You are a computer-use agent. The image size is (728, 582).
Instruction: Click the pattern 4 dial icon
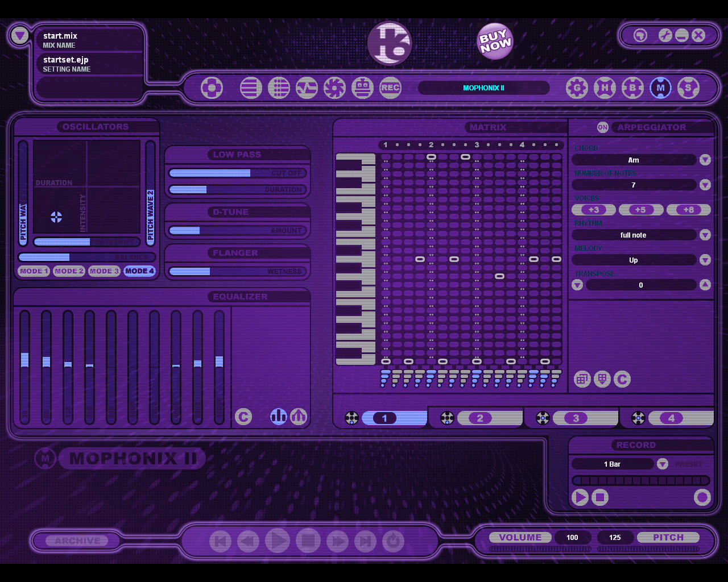[639, 418]
